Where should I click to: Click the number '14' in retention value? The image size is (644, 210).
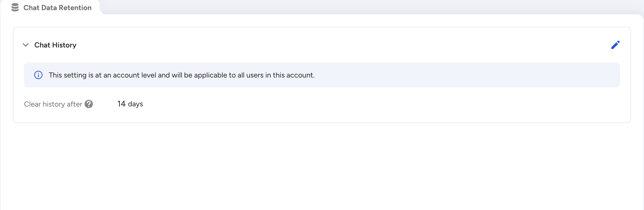coord(121,104)
